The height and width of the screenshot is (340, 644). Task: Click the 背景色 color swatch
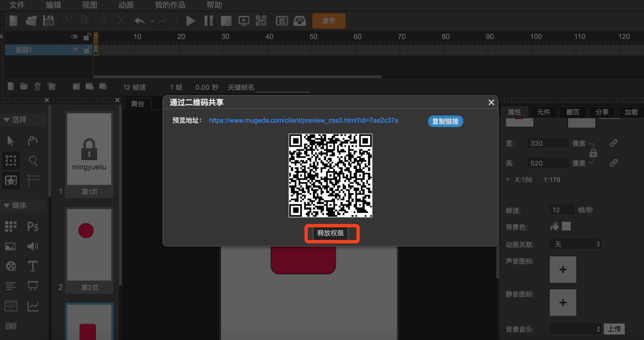(566, 226)
